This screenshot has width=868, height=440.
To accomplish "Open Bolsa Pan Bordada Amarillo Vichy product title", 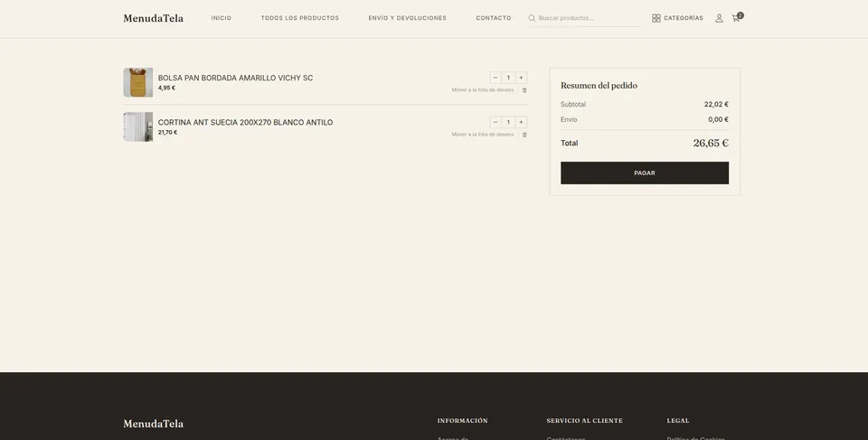I will [x=235, y=78].
